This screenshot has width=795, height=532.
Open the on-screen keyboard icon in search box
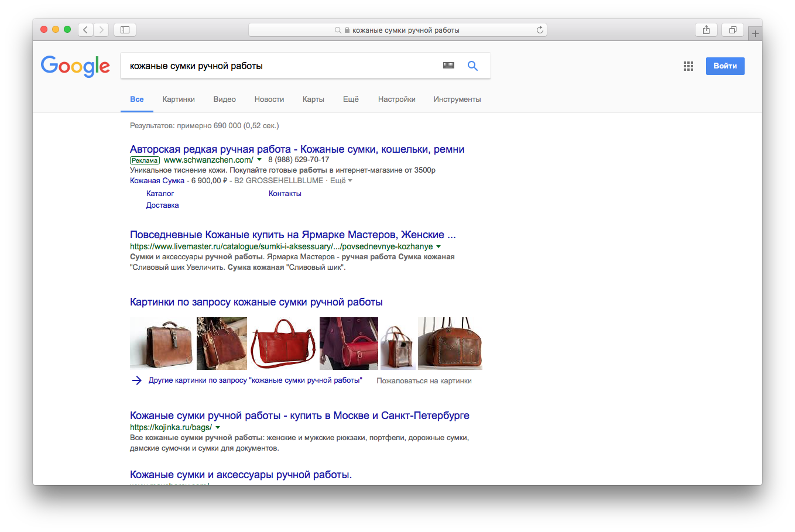pyautogui.click(x=449, y=66)
